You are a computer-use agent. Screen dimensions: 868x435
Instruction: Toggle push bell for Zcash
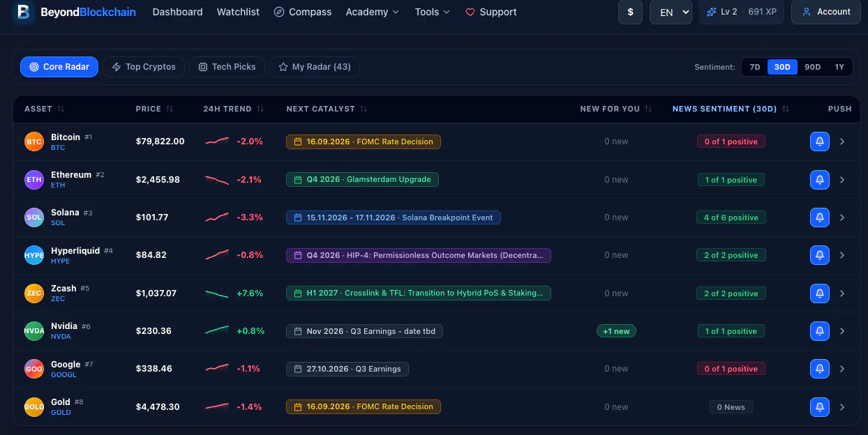click(820, 293)
